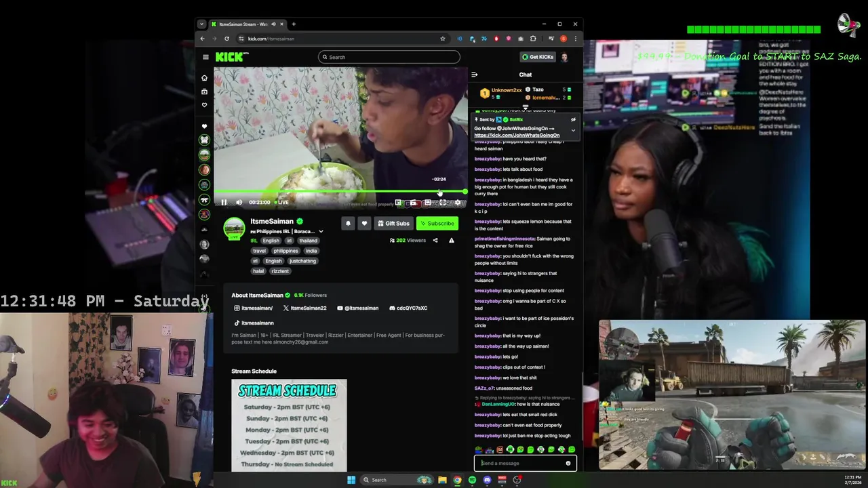Report stream with warning triangle icon

(x=452, y=240)
